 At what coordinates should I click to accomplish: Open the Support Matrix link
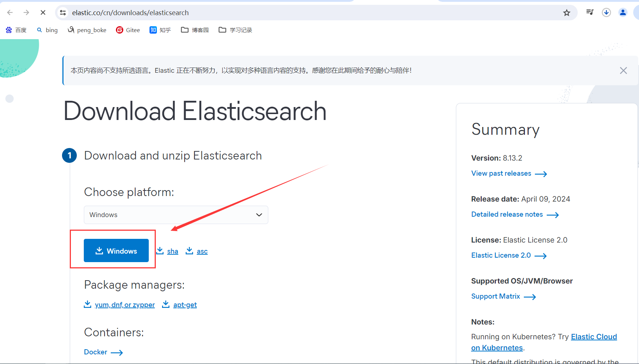pos(504,296)
